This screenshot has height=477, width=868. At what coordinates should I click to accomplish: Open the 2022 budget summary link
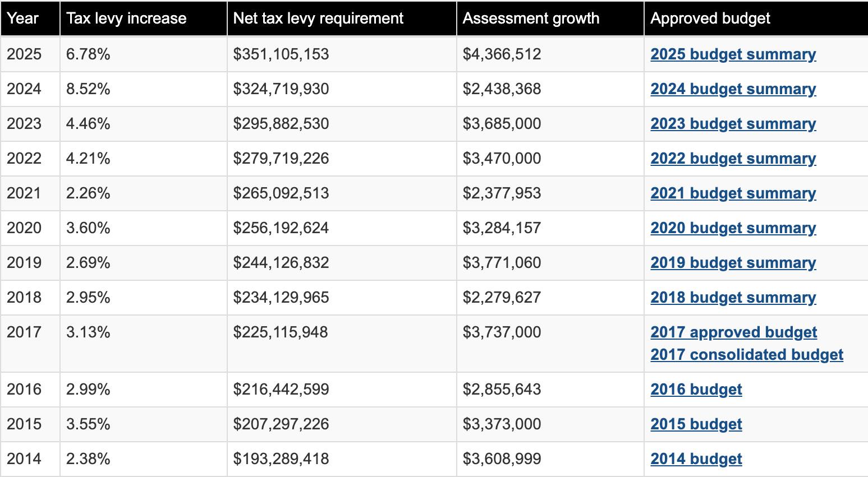point(733,159)
